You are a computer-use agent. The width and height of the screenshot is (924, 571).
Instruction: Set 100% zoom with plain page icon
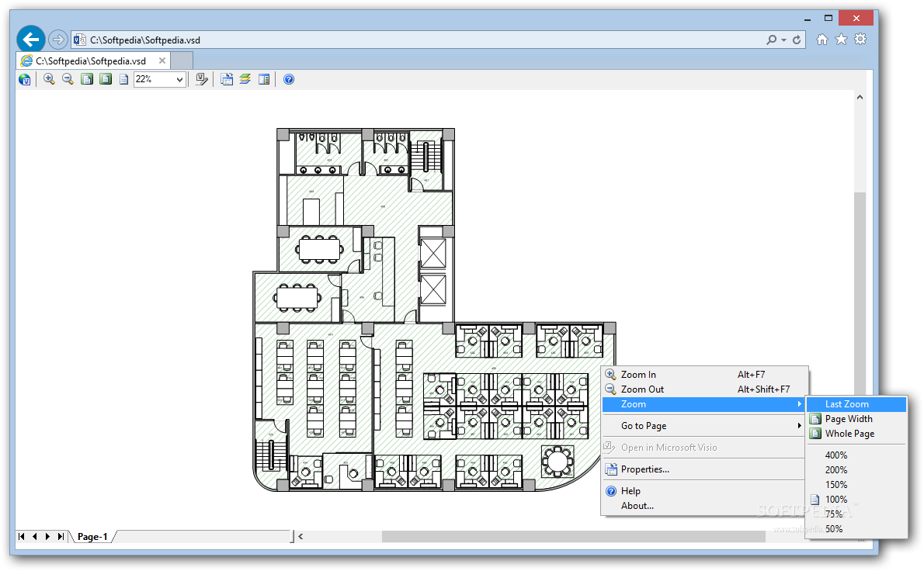click(123, 79)
